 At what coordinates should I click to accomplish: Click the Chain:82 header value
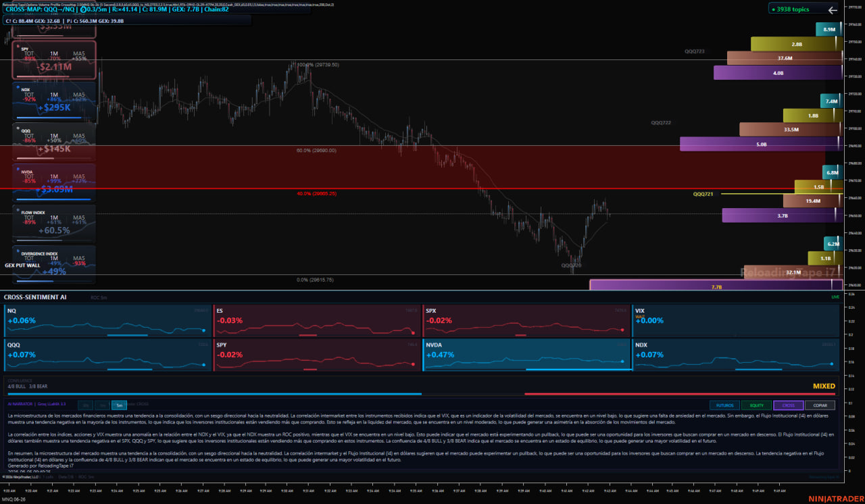pos(216,10)
